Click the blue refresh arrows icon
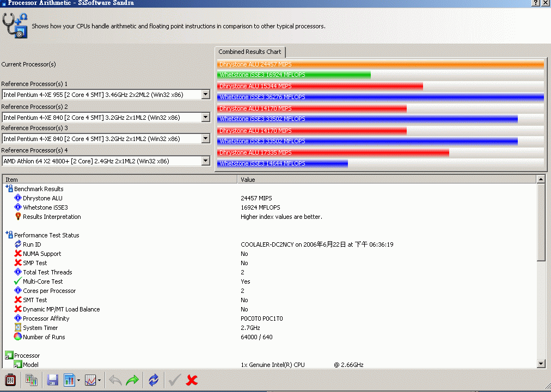This screenshot has width=551, height=392. pyautogui.click(x=154, y=380)
